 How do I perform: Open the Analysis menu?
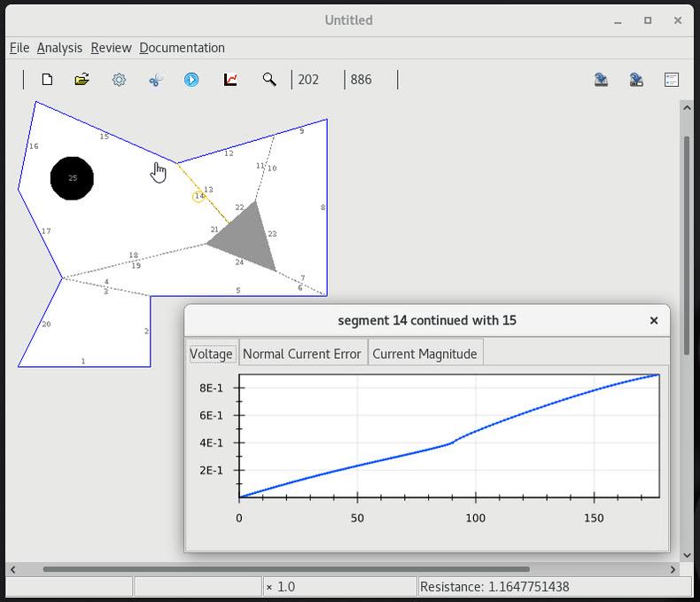point(59,48)
